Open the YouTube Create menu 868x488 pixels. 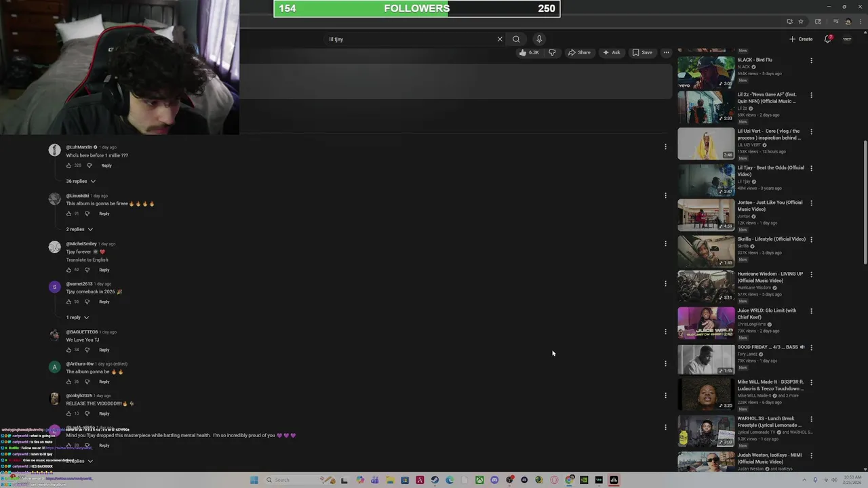801,39
